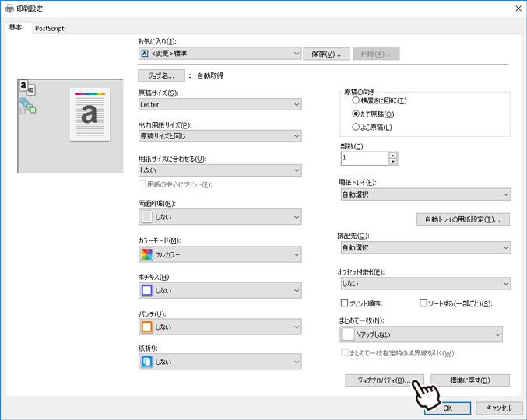Click the duplex printing page icon
This screenshot has height=420, width=527.
tap(146, 218)
